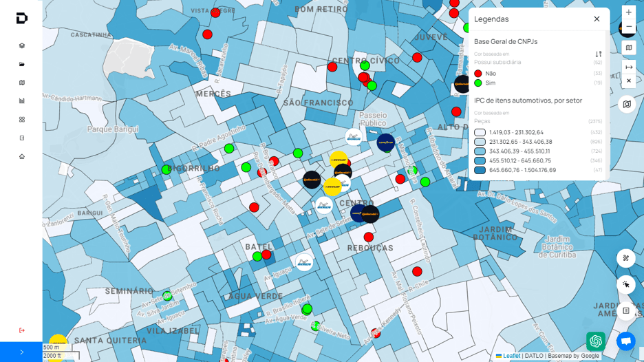Click the green Sim legend swatch
The width and height of the screenshot is (644, 362).
click(x=478, y=83)
